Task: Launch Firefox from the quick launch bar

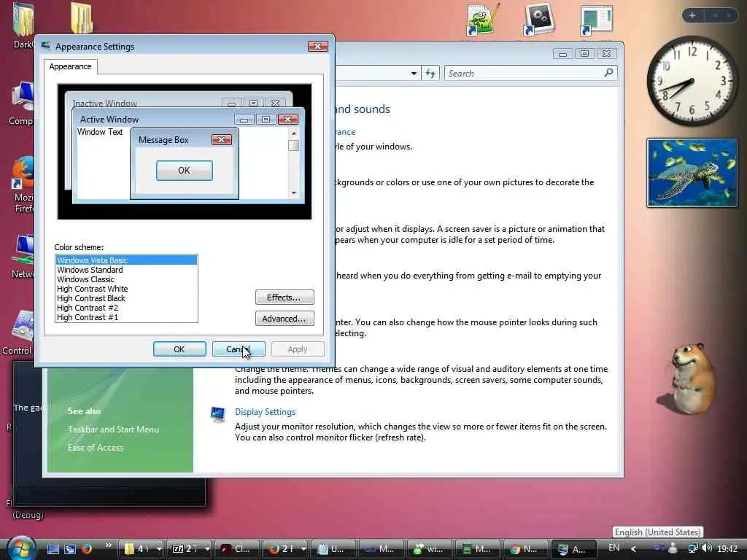Action: click(x=86, y=549)
